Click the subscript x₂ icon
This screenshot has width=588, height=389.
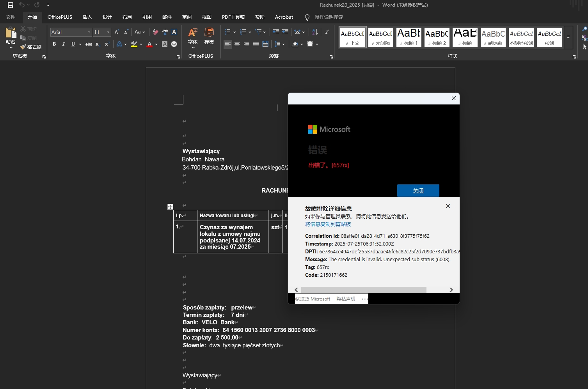98,44
